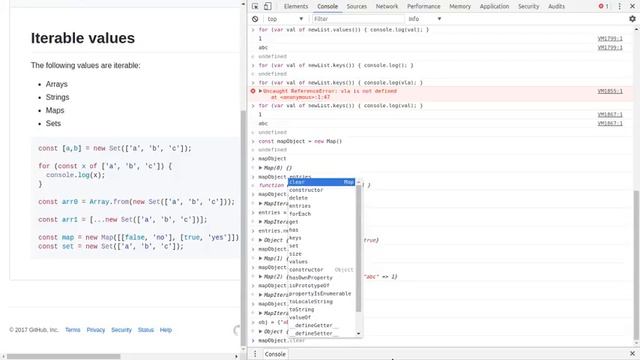640x360 pixels.
Task: Open the Audits tab
Action: click(556, 7)
